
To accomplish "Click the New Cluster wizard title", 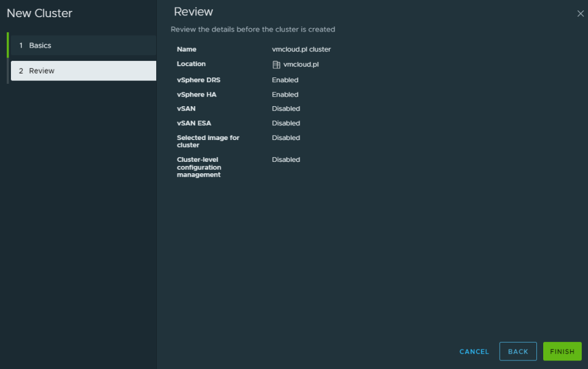I will pos(40,13).
